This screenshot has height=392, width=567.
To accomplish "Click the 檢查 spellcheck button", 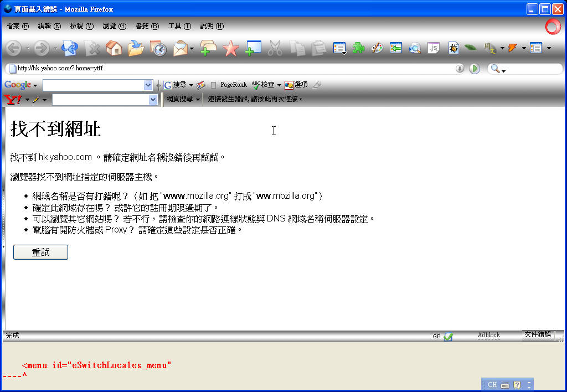I will pos(263,85).
